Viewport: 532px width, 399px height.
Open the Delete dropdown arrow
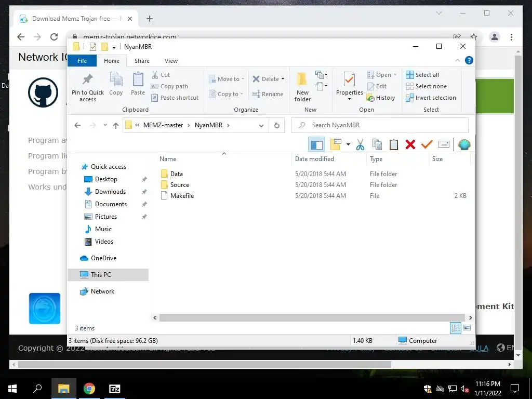click(x=283, y=79)
